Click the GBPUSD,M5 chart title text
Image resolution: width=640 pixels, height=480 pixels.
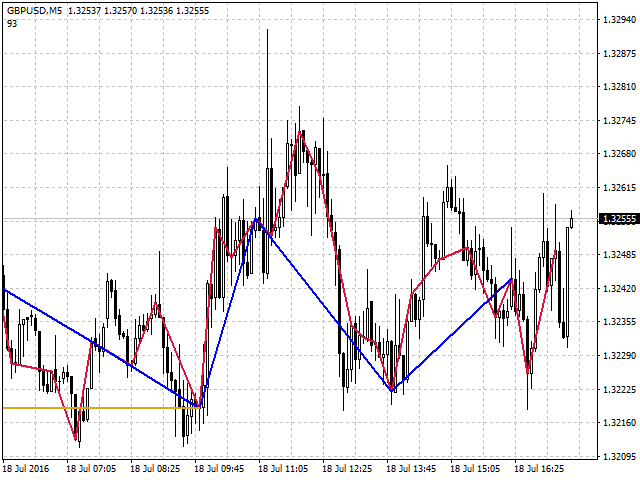[35, 11]
